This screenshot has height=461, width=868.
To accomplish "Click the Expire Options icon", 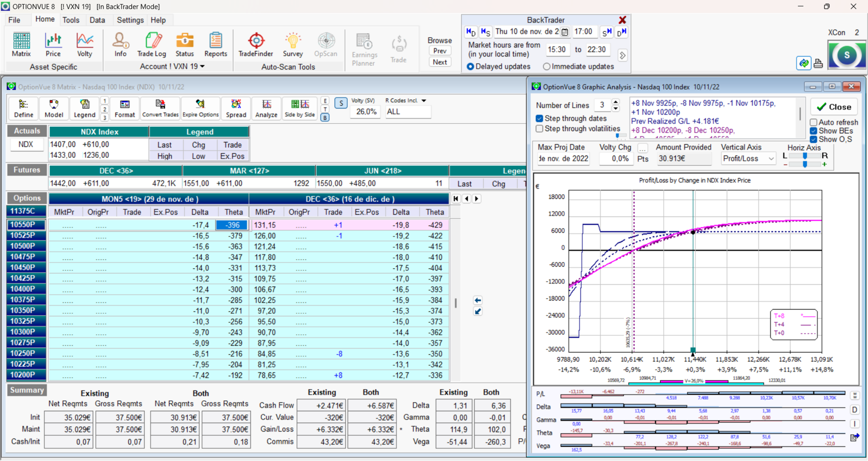I will 201,109.
